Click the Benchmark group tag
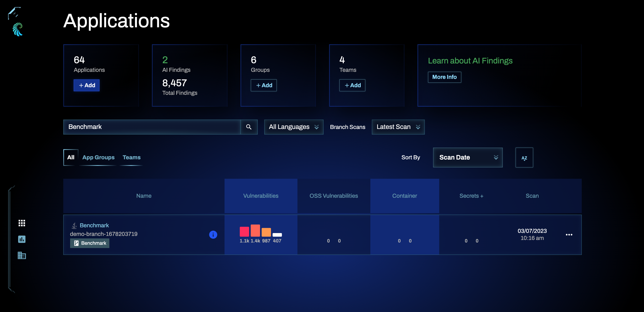The image size is (644, 312). [90, 243]
